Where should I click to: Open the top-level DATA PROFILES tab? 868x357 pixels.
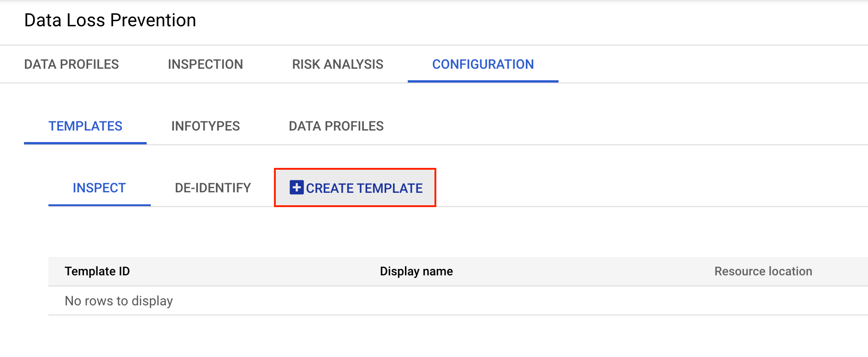point(71,64)
